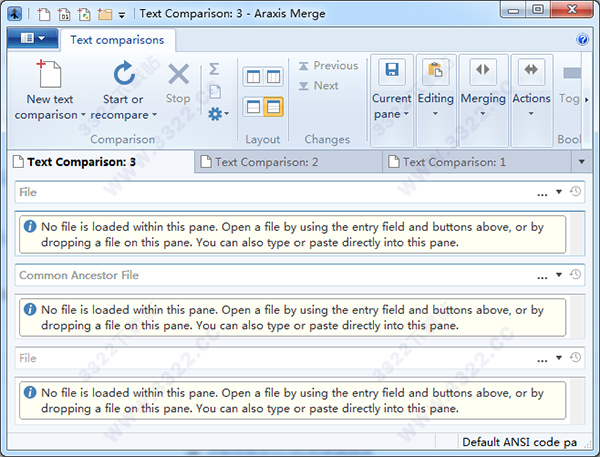Click the new binary comparison quick-access icon
This screenshot has height=457, width=600.
tap(64, 14)
